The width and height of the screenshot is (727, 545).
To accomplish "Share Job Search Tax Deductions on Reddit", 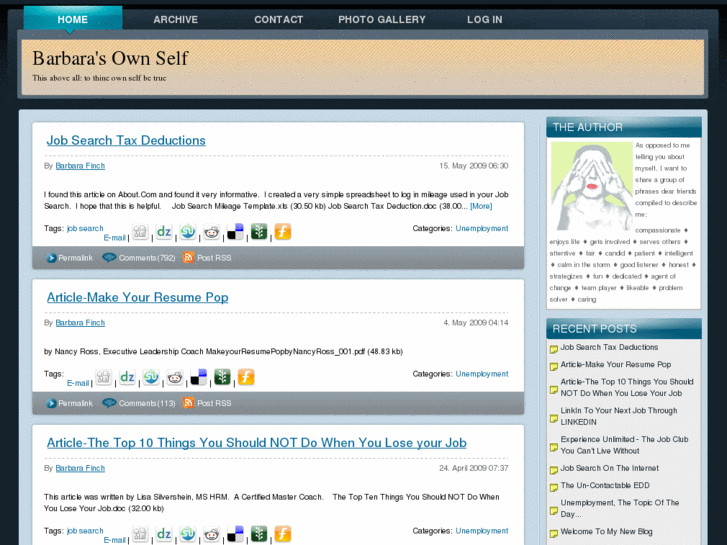I will pyautogui.click(x=211, y=231).
